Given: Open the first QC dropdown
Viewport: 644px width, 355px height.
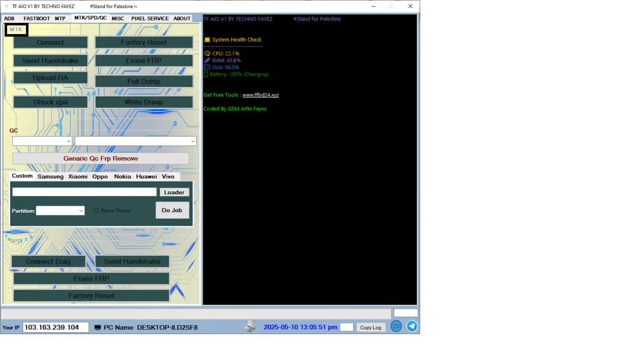Looking at the screenshot, I should point(42,141).
